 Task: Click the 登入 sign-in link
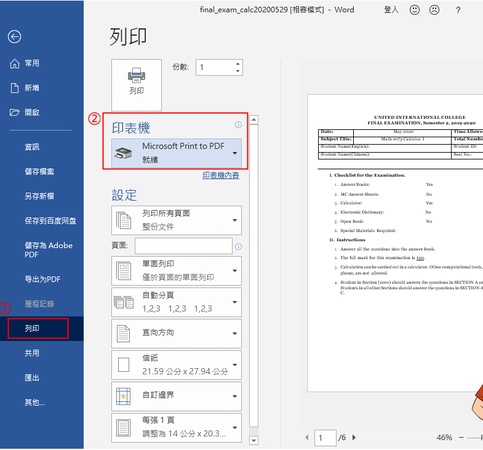tap(391, 10)
